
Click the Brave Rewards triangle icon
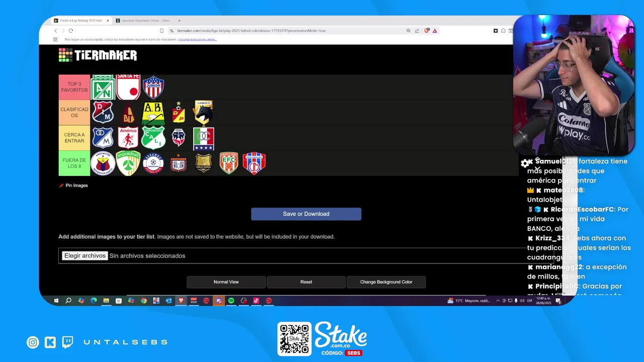pyautogui.click(x=435, y=31)
